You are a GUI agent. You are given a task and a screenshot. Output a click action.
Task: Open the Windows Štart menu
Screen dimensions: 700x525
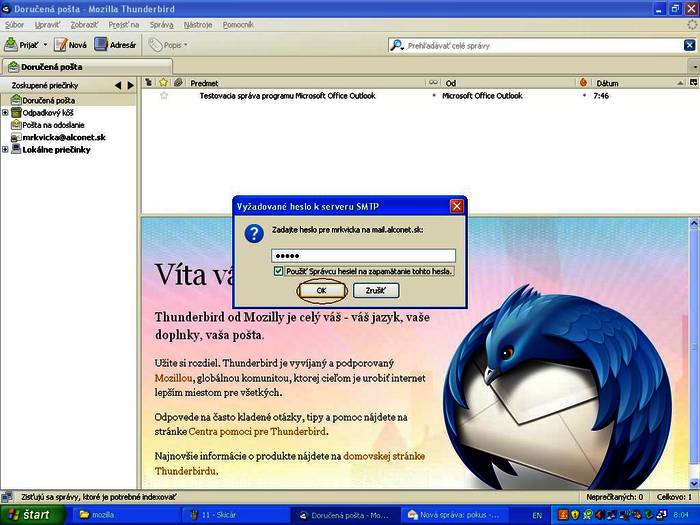click(x=32, y=515)
